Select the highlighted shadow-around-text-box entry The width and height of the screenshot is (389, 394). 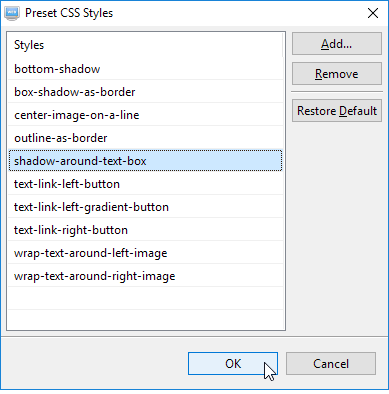tap(145, 161)
